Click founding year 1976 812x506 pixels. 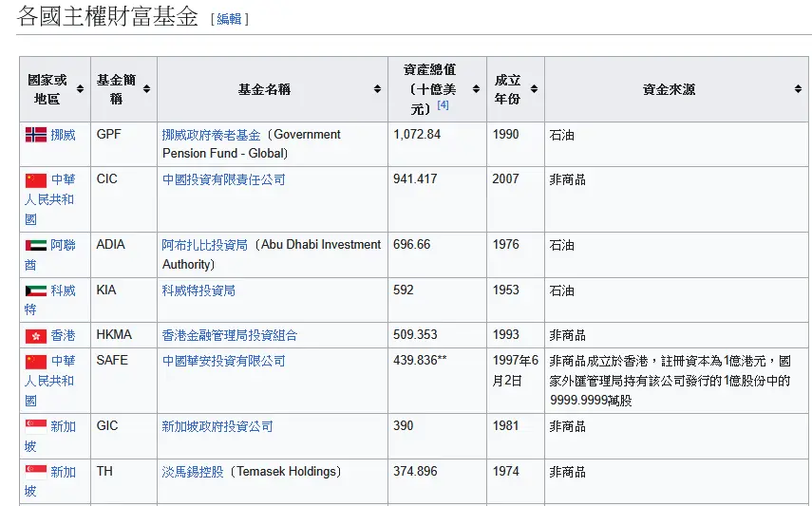505,244
